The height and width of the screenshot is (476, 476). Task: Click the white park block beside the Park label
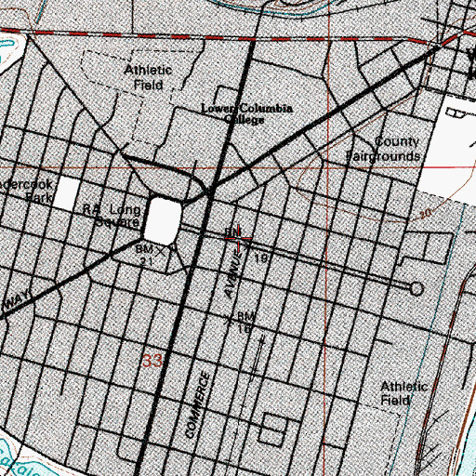coord(66,193)
